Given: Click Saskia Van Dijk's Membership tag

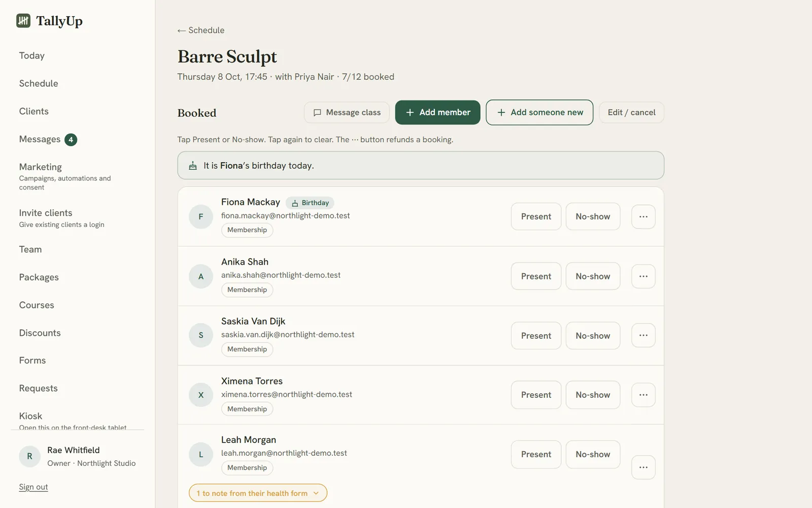Looking at the screenshot, I should coord(247,349).
